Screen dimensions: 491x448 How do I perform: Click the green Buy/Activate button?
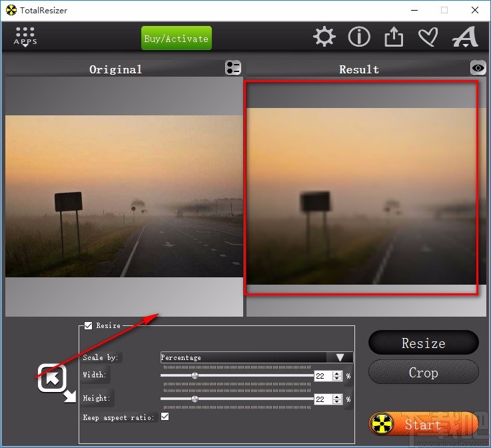pos(176,39)
